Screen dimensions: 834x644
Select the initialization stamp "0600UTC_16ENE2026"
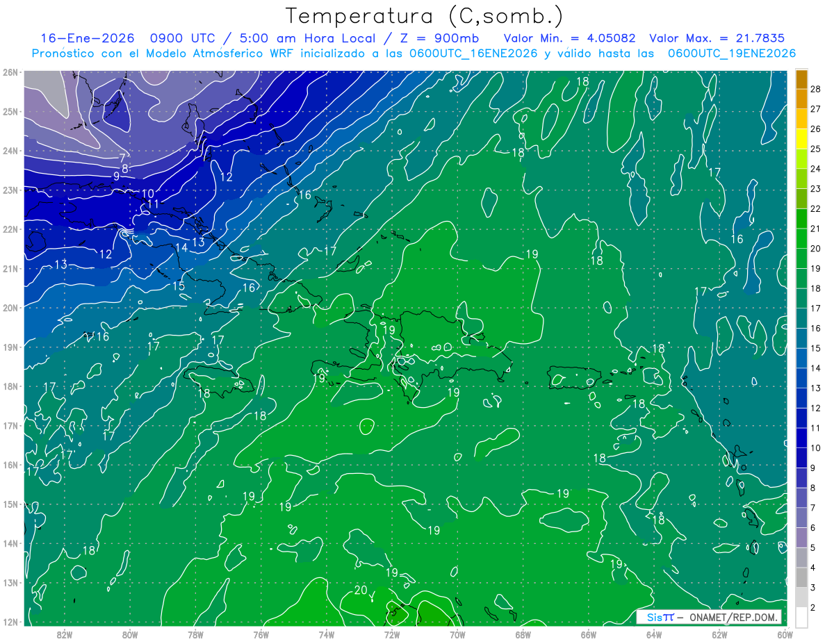(473, 53)
